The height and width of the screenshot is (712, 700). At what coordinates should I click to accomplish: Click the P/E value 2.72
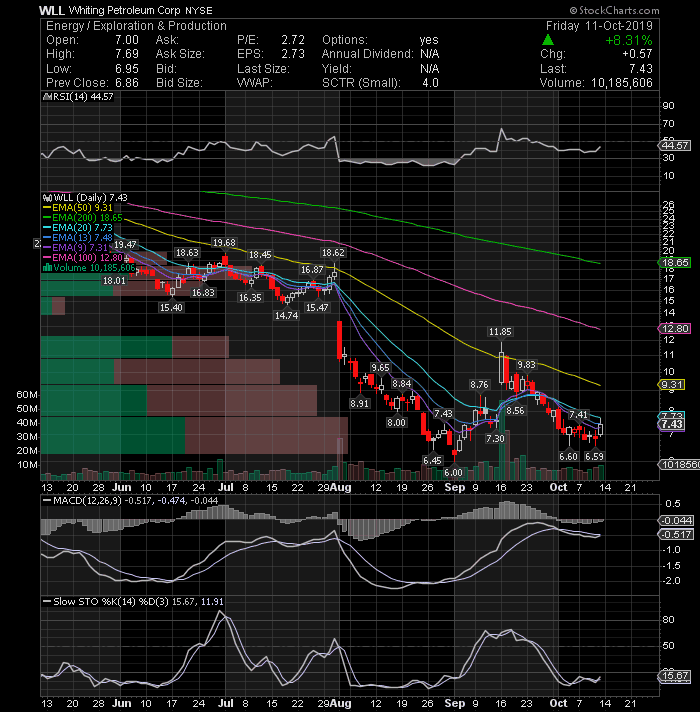point(293,40)
